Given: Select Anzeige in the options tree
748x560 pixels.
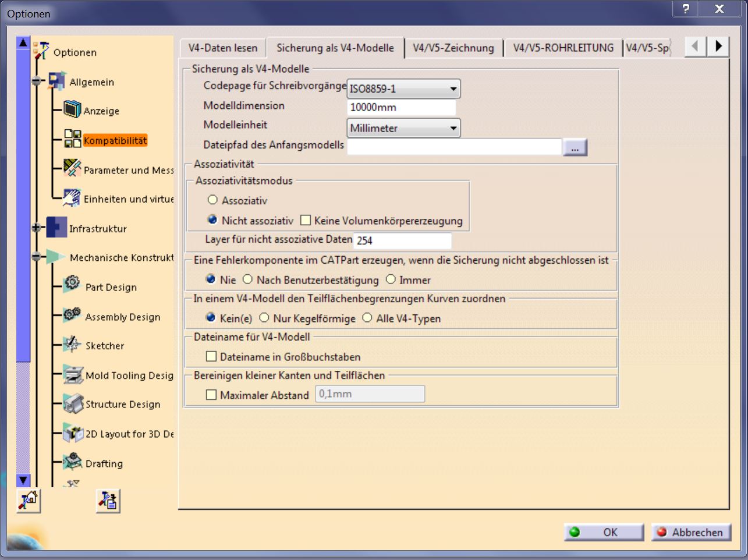Looking at the screenshot, I should (x=101, y=111).
